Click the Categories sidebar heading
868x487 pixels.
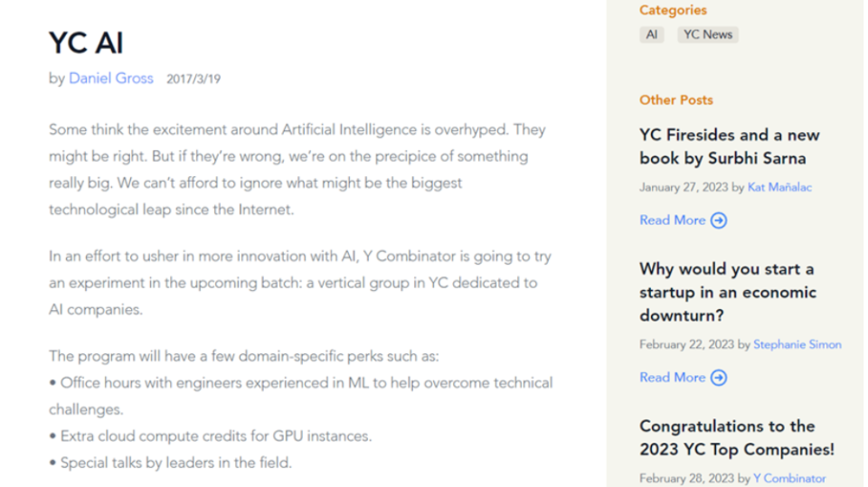click(673, 11)
